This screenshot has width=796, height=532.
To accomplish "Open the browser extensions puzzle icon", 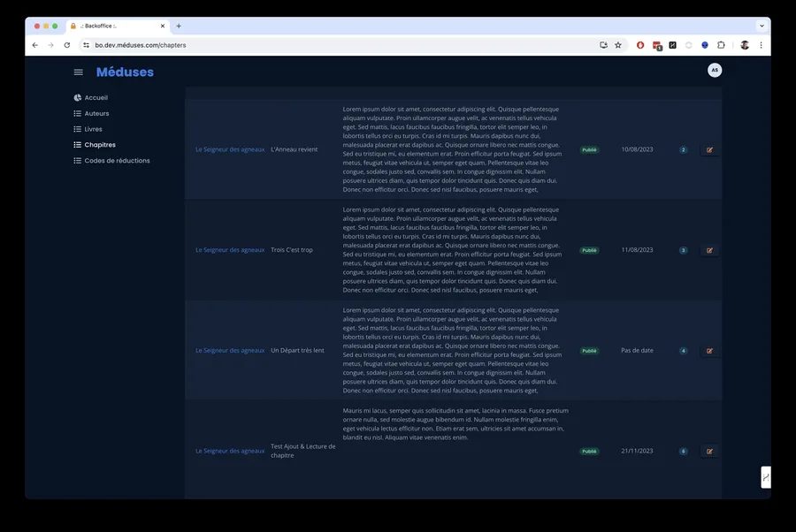I will [x=721, y=45].
